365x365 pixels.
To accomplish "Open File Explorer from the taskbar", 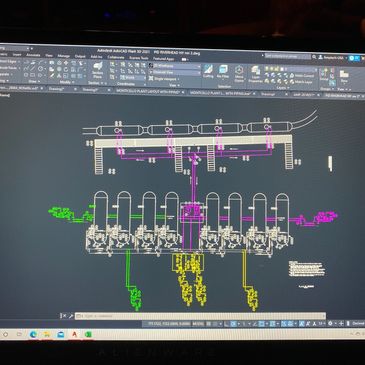I will click(x=47, y=334).
